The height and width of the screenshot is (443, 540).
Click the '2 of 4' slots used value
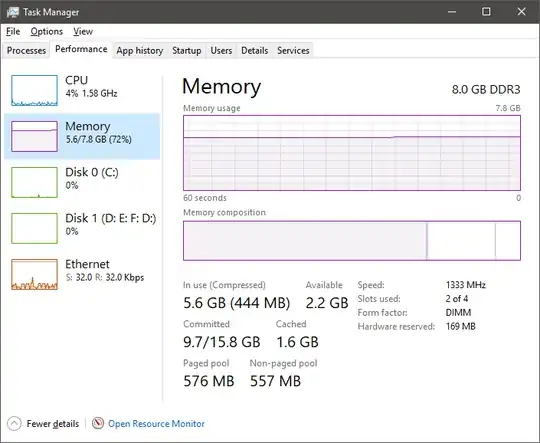click(x=457, y=299)
